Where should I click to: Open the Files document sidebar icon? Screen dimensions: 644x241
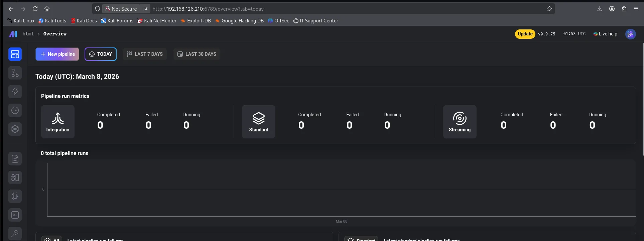pyautogui.click(x=15, y=159)
